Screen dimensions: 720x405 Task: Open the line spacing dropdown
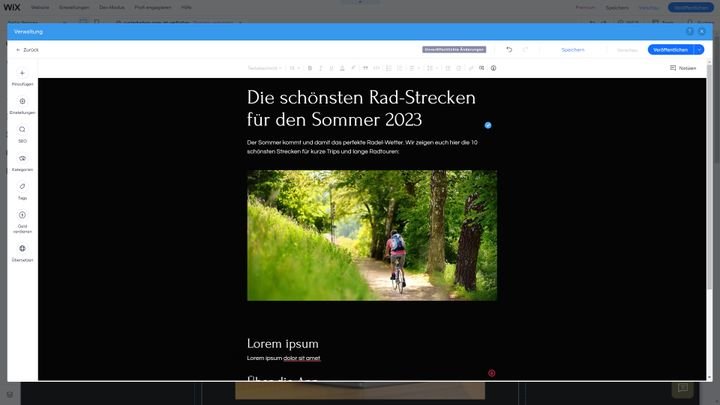(432, 68)
